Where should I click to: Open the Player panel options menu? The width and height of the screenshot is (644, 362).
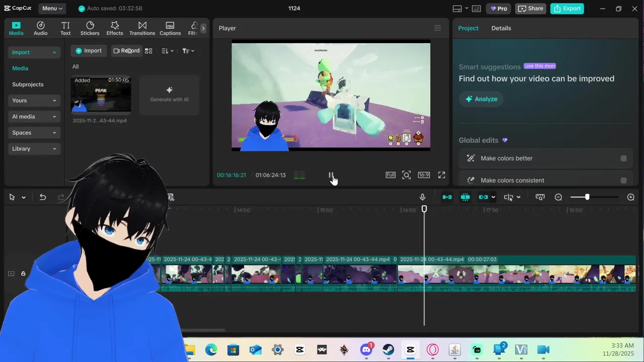tap(438, 28)
